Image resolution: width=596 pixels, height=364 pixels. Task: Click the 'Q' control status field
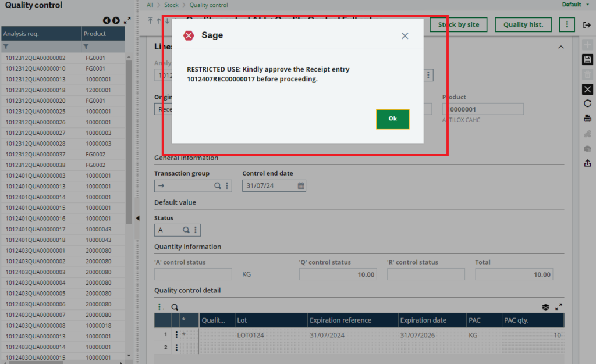338,274
